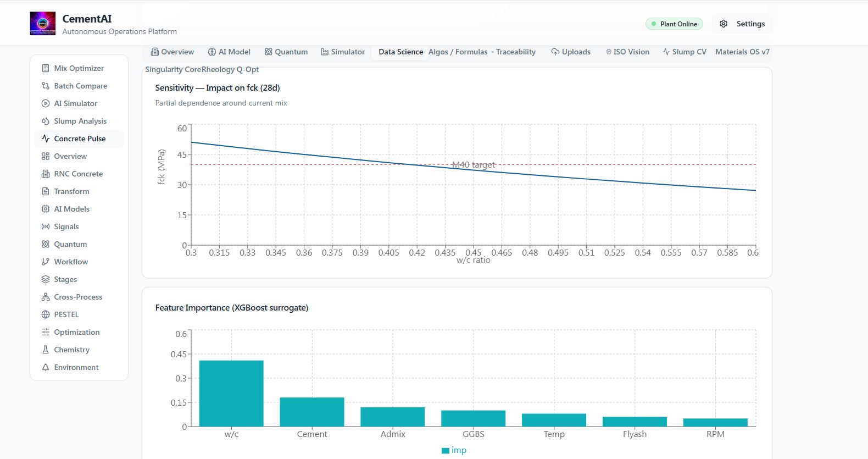The height and width of the screenshot is (459, 868).
Task: Switch to the Slump CV tab
Action: tap(685, 52)
